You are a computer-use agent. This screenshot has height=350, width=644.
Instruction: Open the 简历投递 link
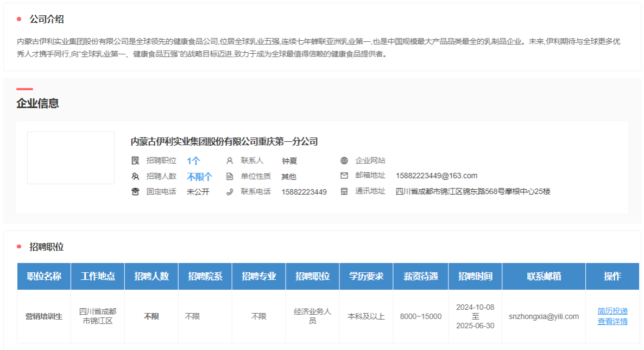(x=613, y=311)
